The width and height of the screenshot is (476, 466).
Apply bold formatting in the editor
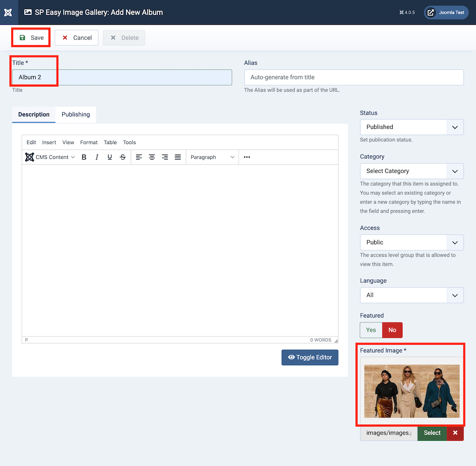[84, 157]
